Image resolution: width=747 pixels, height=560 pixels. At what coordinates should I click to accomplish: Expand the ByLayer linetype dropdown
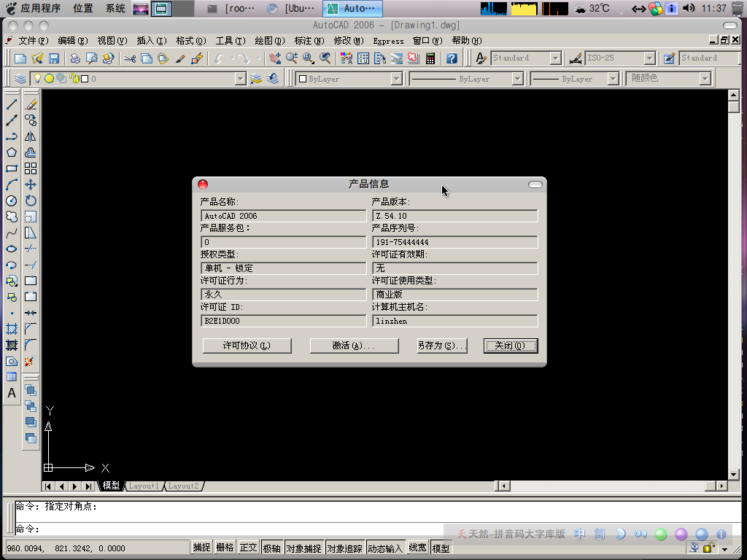click(x=518, y=79)
